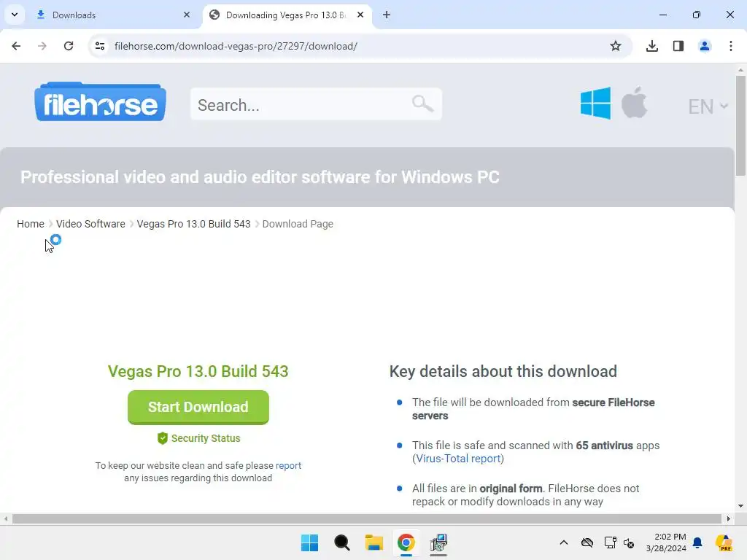Click the search magnifier icon
This screenshot has height=560, width=747.
[422, 103]
